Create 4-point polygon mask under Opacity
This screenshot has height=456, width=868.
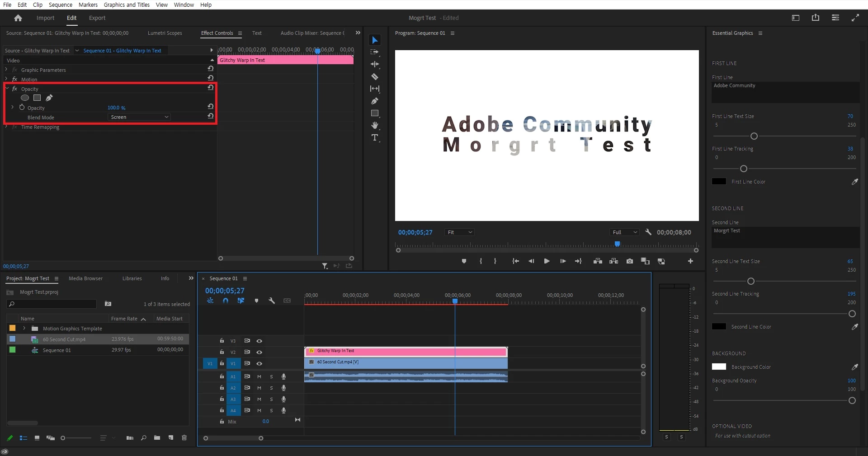37,98
